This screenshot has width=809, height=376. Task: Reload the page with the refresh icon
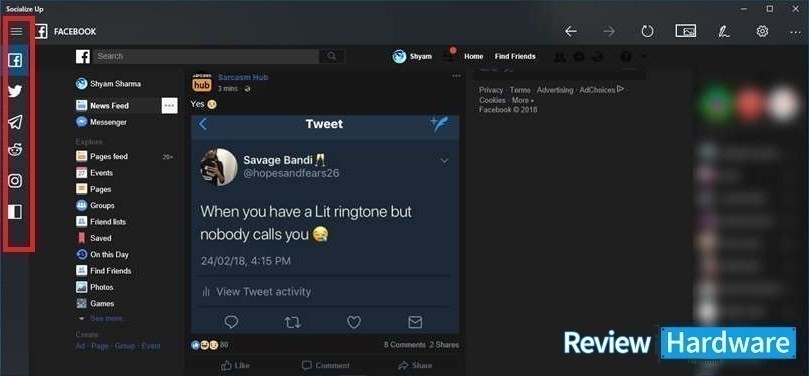pyautogui.click(x=647, y=31)
